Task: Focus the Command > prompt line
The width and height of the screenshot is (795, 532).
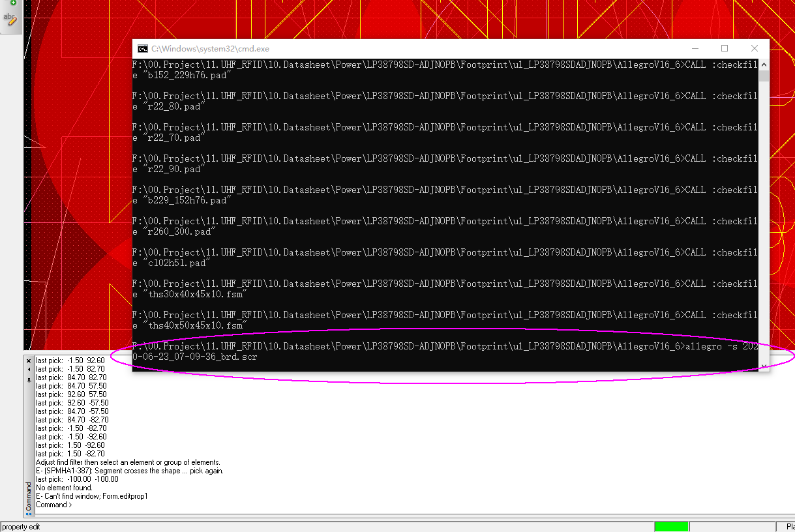Action: (x=54, y=505)
